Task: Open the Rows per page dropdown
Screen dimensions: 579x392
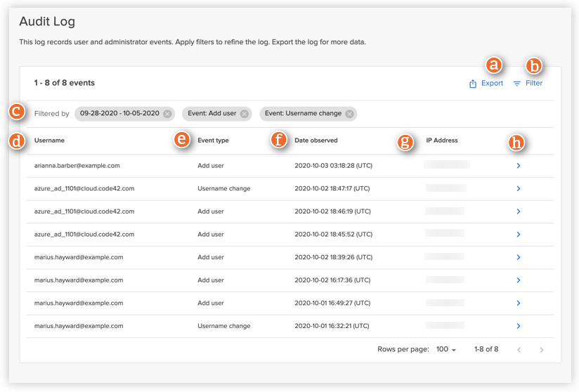Action: coord(446,350)
